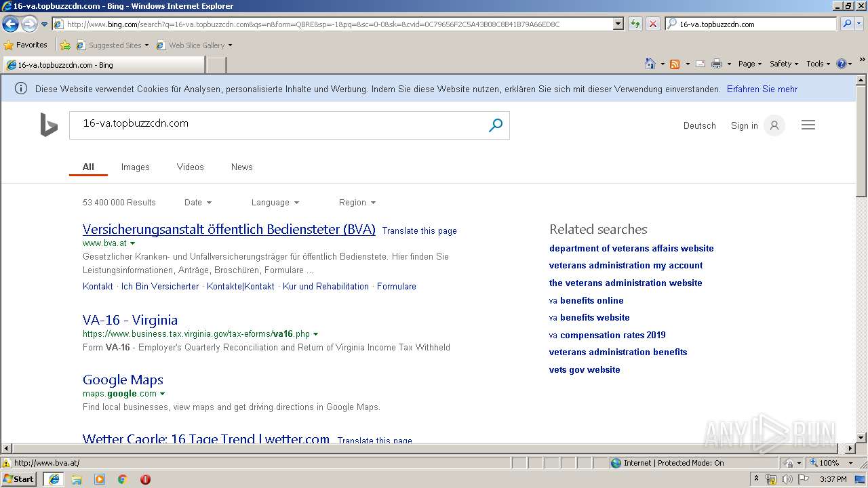Open the Formulare sublink
868x488 pixels.
coord(397,286)
